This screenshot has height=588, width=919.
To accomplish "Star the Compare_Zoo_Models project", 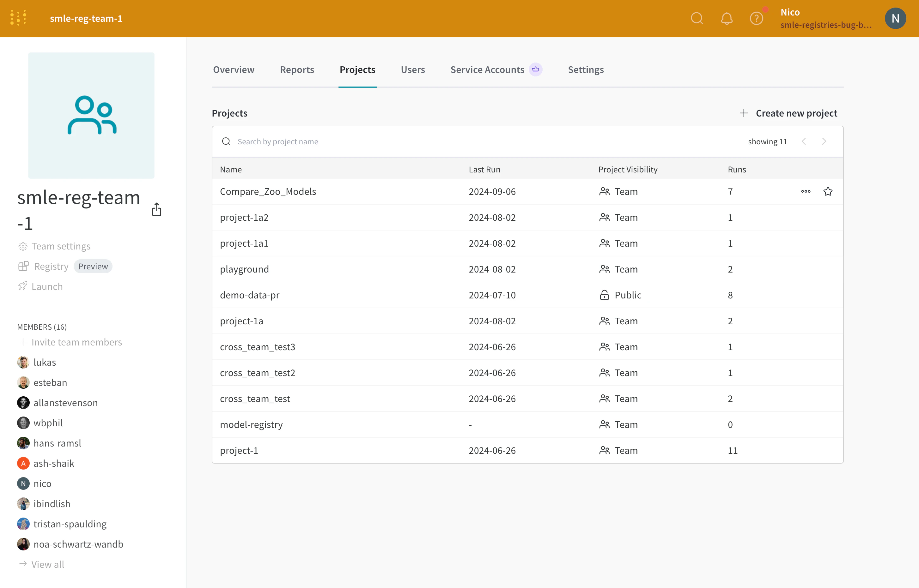I will click(x=828, y=191).
